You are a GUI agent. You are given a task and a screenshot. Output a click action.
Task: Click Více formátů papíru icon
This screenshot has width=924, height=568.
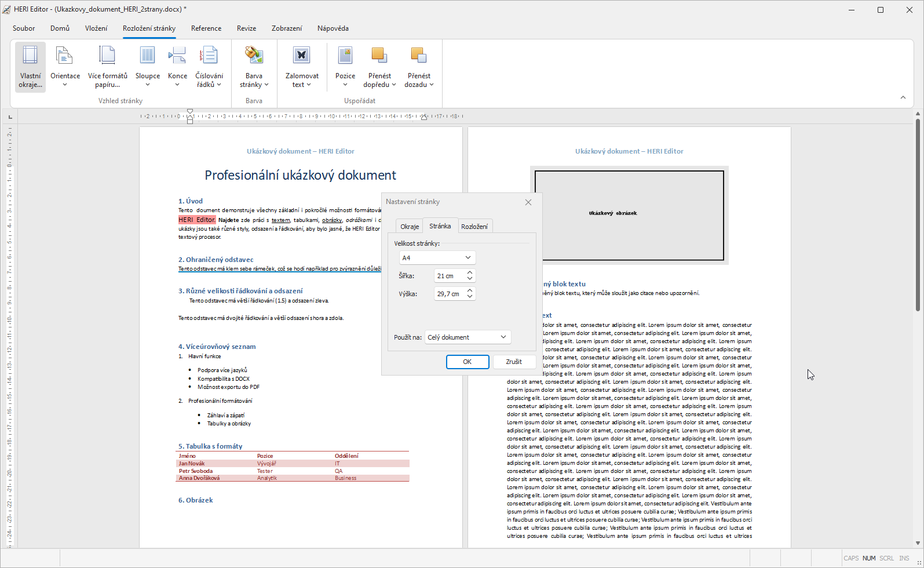[x=107, y=56]
